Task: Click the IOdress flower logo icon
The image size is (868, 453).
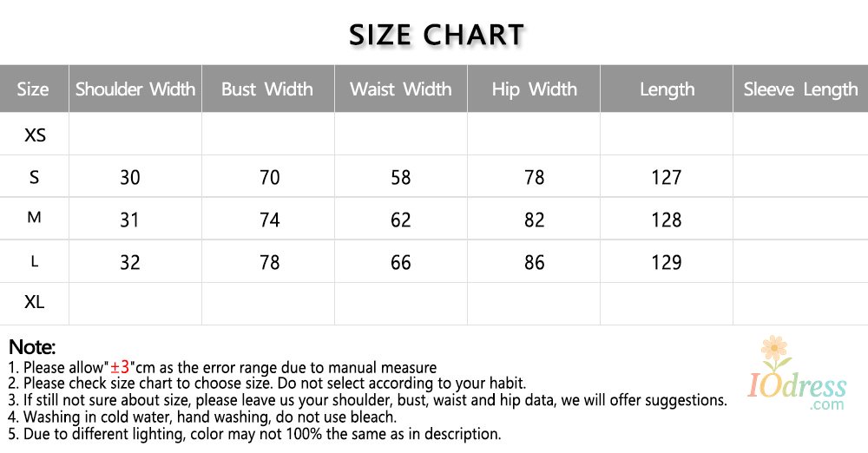Action: pyautogui.click(x=775, y=353)
